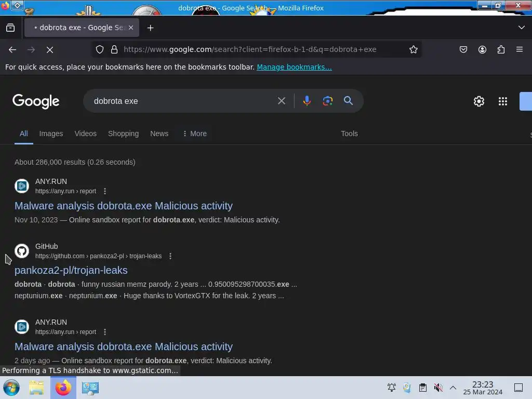
Task: Open file manager from taskbar
Action: pos(37,388)
